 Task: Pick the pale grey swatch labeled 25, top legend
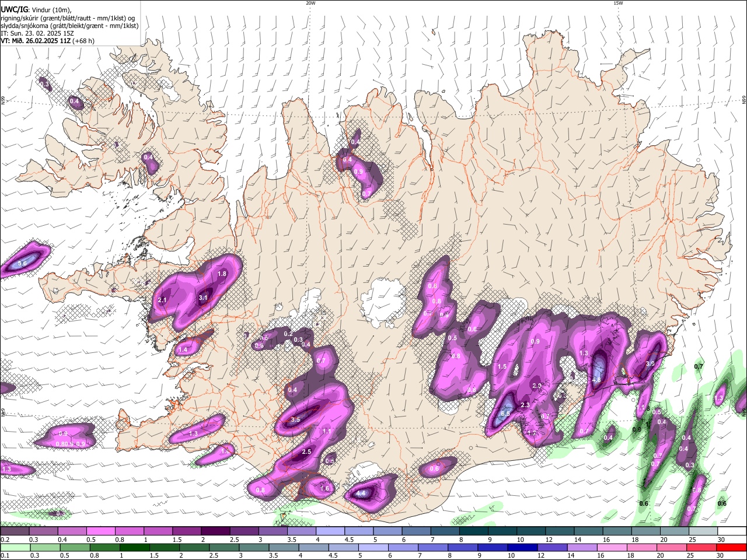coord(703,531)
